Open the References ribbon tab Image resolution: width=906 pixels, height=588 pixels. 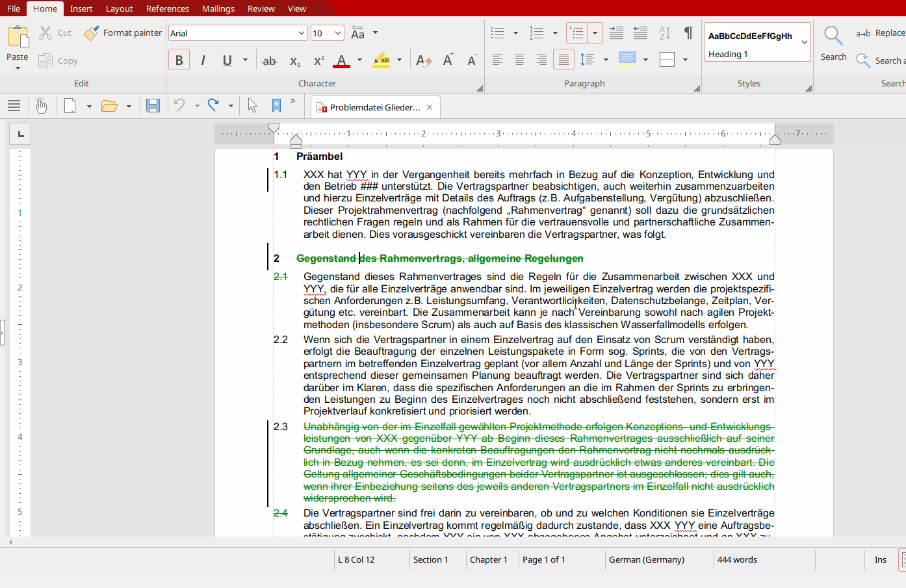[167, 8]
